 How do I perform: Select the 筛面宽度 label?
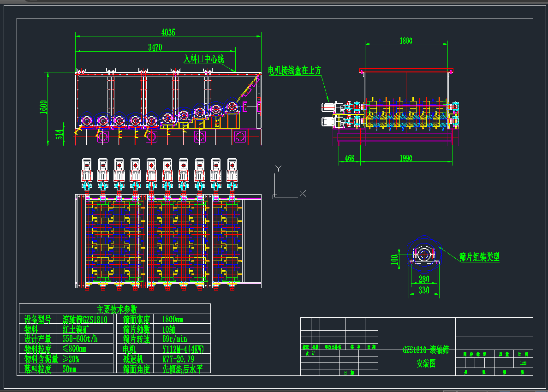coord(137,319)
